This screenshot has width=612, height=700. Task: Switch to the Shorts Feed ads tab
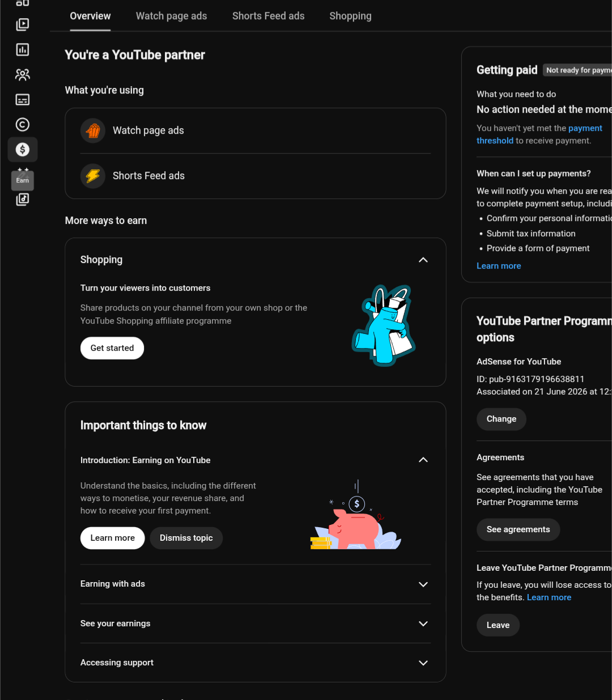click(x=269, y=16)
